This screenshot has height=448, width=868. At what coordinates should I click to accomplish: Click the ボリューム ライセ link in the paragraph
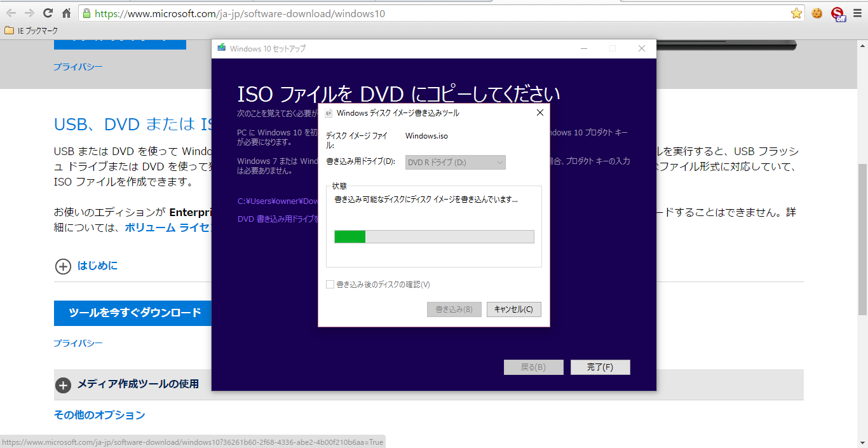(x=168, y=227)
